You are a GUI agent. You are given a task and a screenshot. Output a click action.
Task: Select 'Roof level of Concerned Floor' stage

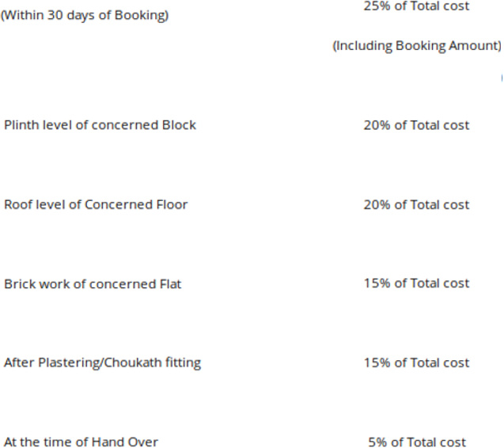tap(96, 204)
